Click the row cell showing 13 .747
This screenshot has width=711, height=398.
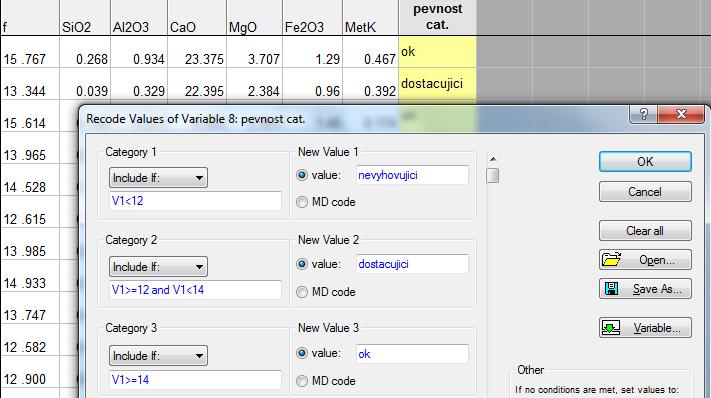click(29, 308)
